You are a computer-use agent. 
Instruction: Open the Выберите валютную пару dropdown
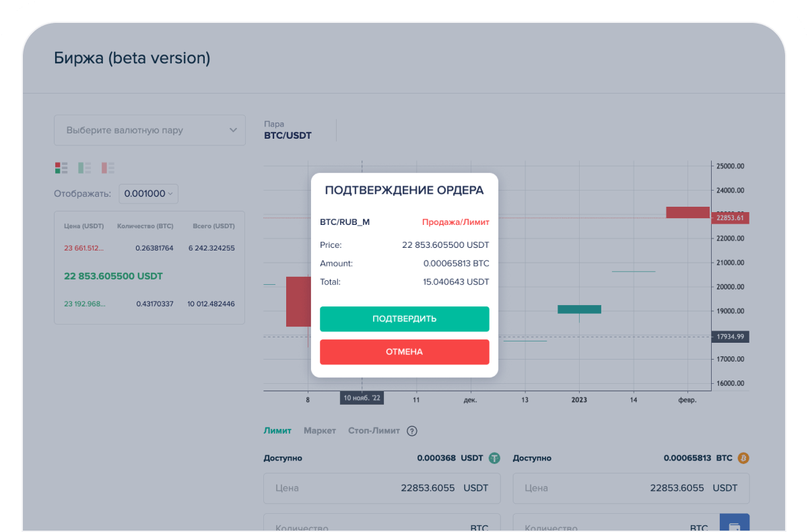tap(149, 130)
